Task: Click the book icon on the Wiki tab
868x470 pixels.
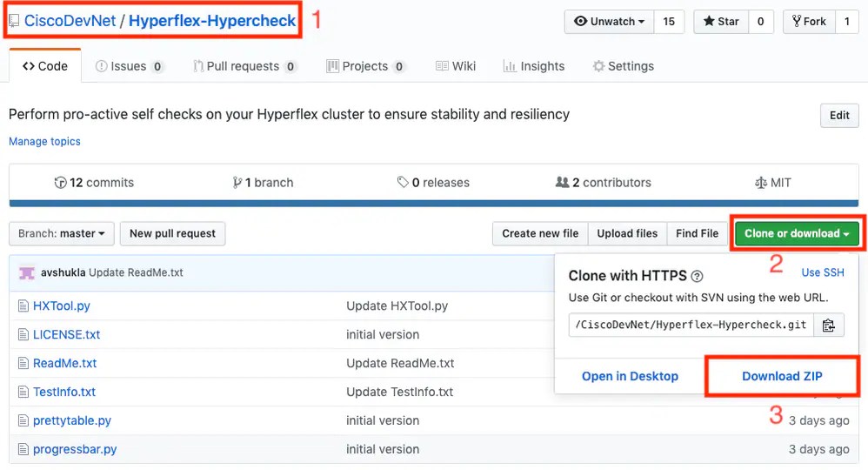Action: point(442,66)
